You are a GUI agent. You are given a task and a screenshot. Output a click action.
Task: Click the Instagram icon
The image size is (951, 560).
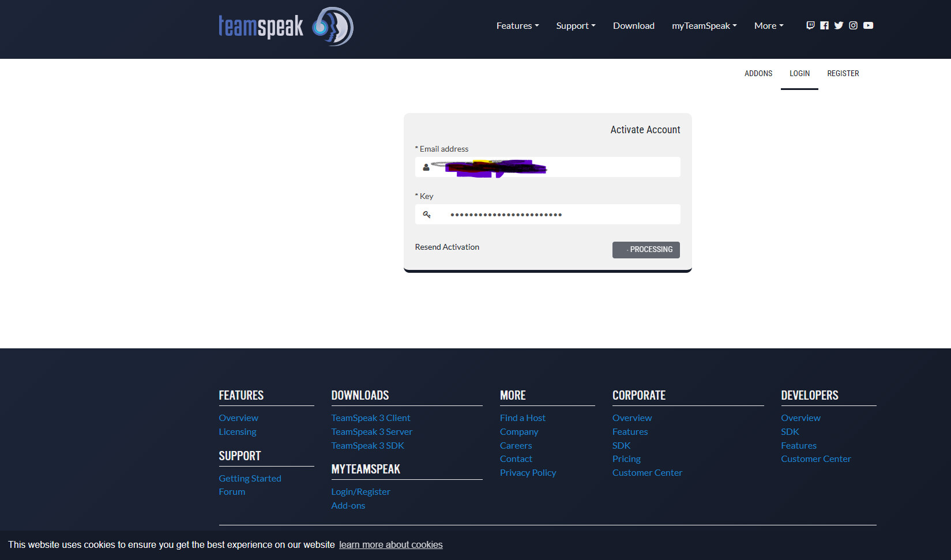(x=853, y=25)
